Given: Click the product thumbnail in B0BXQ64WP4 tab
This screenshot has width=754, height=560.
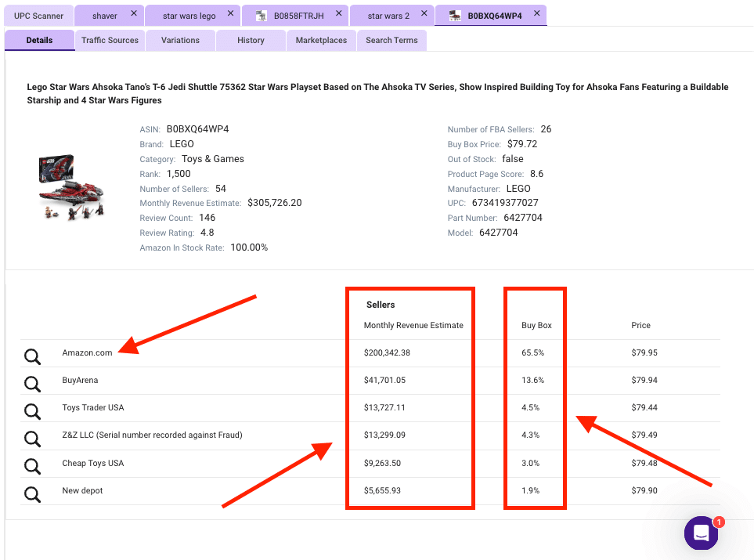Looking at the screenshot, I should (x=454, y=16).
